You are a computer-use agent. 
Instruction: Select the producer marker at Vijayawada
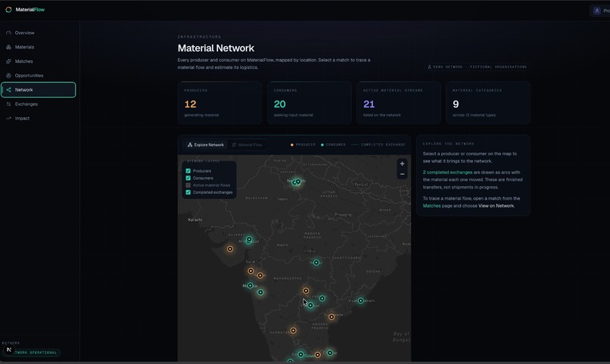[331, 317]
